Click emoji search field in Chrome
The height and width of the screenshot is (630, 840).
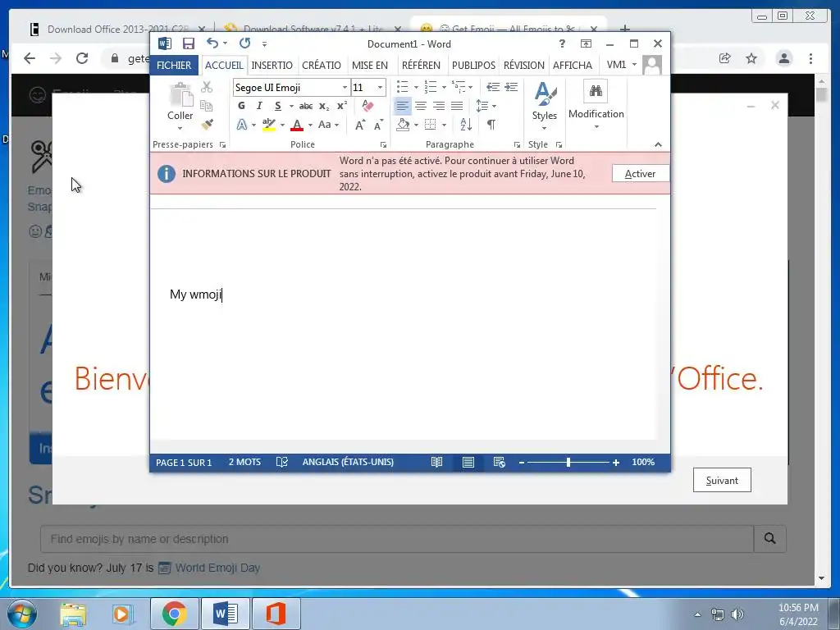[397, 539]
